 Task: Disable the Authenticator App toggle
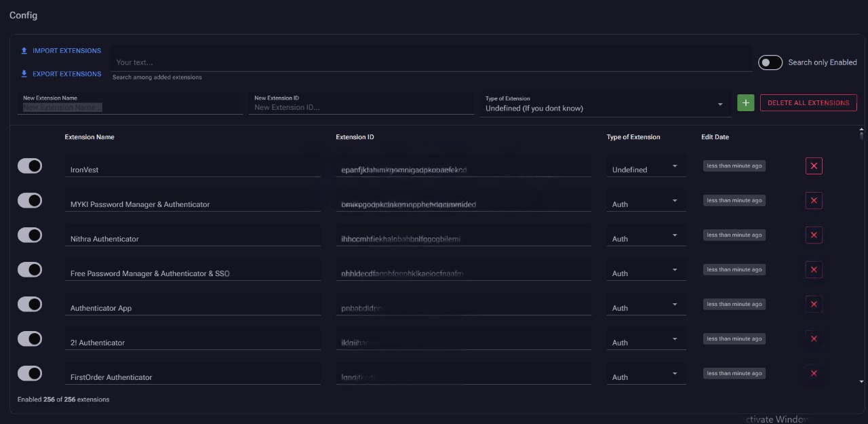pyautogui.click(x=30, y=304)
